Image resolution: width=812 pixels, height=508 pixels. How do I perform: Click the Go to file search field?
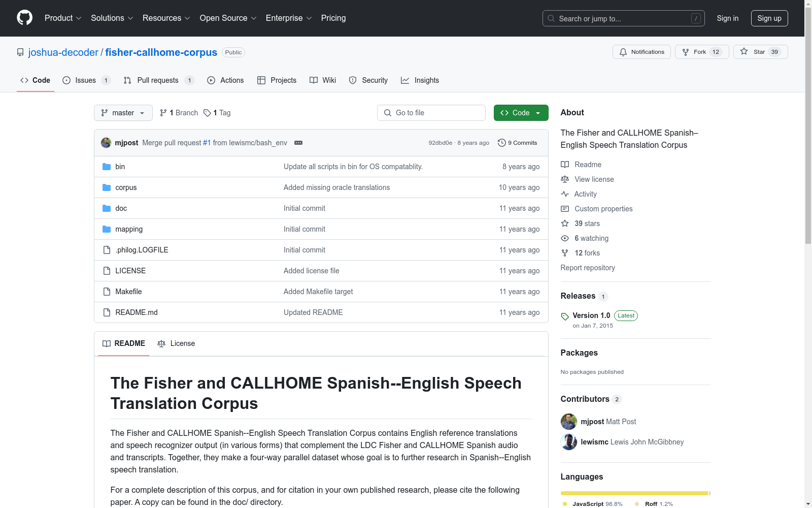click(431, 113)
